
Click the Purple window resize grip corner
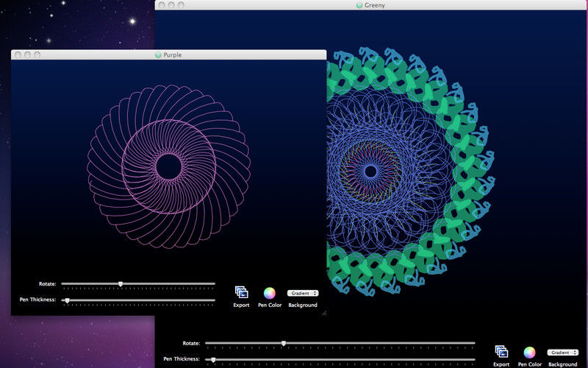click(x=324, y=313)
